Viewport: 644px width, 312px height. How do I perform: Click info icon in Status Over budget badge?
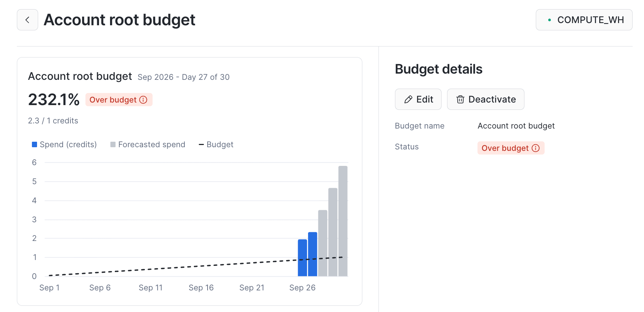click(x=536, y=148)
